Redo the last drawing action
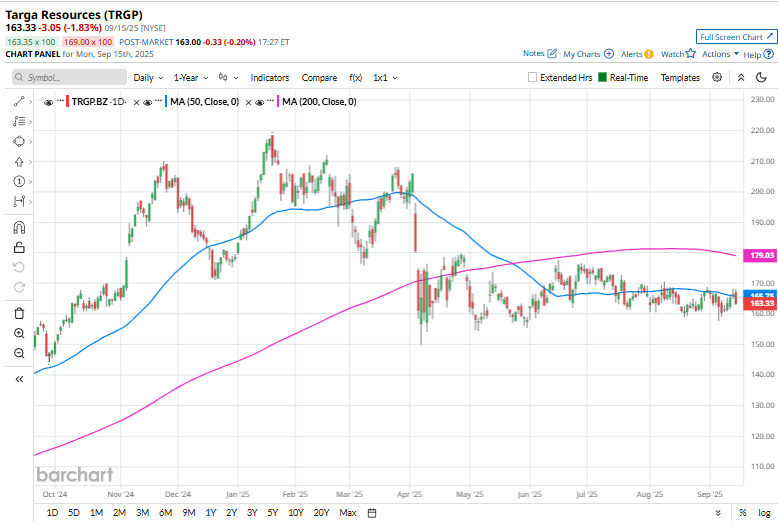The width and height of the screenshot is (778, 526). pos(19,287)
